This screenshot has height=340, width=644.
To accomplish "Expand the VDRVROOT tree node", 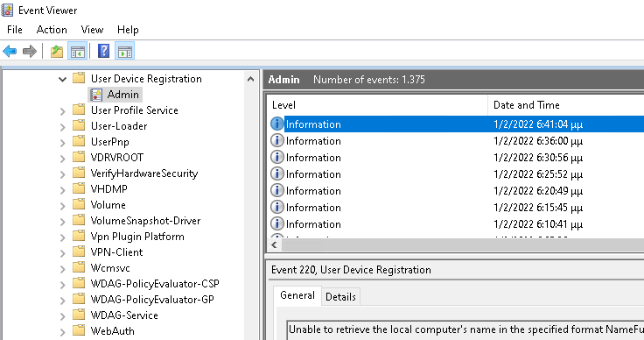I will [62, 159].
